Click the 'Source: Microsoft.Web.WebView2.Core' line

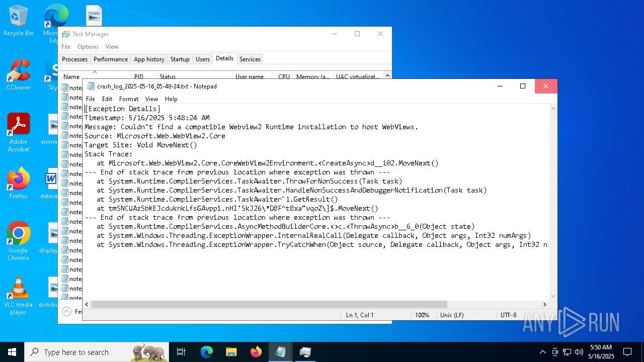point(155,136)
